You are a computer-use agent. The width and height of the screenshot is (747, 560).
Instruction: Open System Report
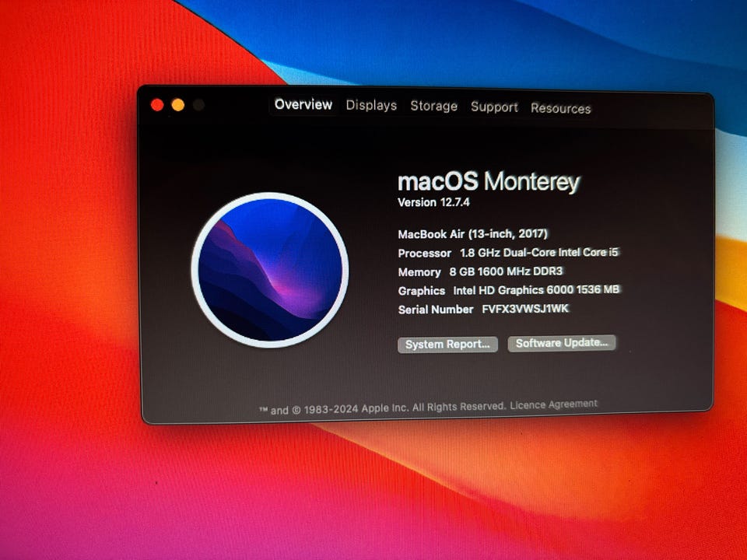click(x=447, y=345)
